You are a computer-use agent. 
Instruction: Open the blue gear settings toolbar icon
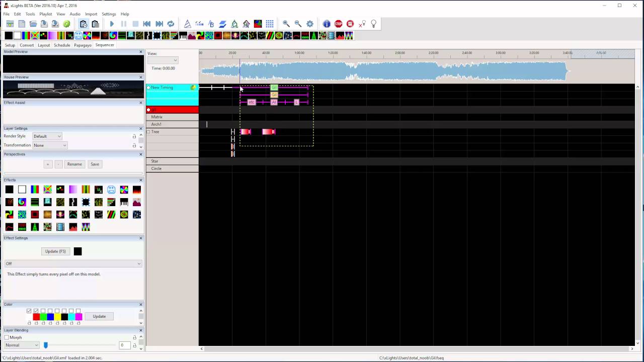310,24
